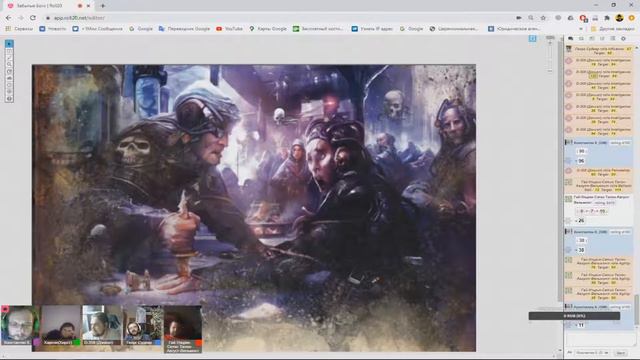This screenshot has width=640, height=360.
Task: Click the roll result 96 in chat
Action: pos(581,161)
